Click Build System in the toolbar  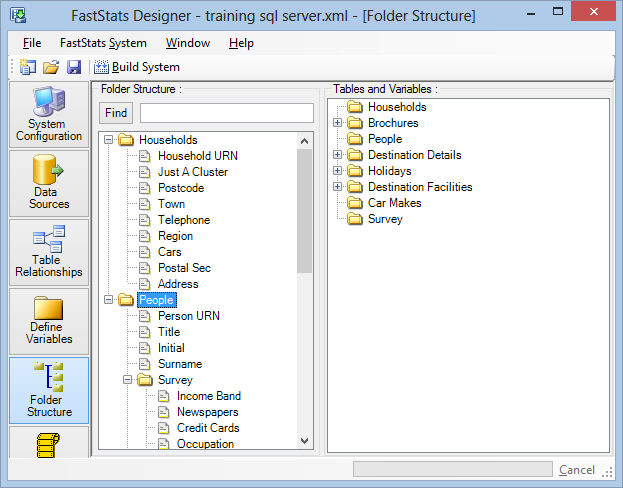point(137,67)
